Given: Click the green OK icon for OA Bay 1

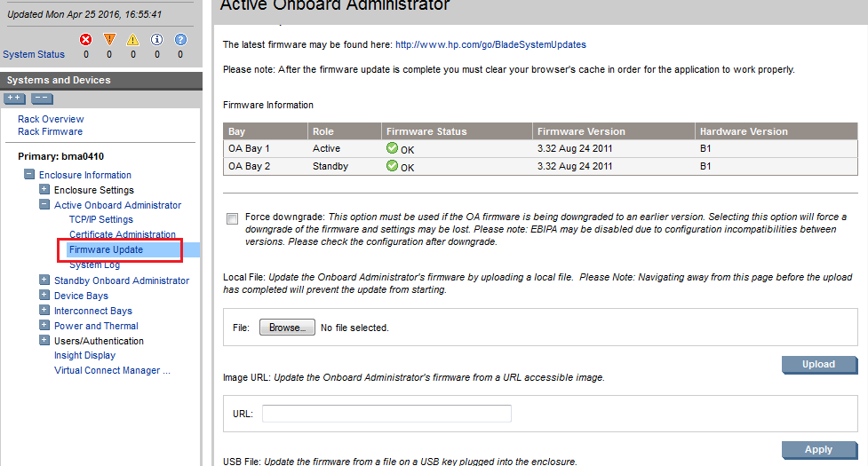Looking at the screenshot, I should click(x=392, y=148).
